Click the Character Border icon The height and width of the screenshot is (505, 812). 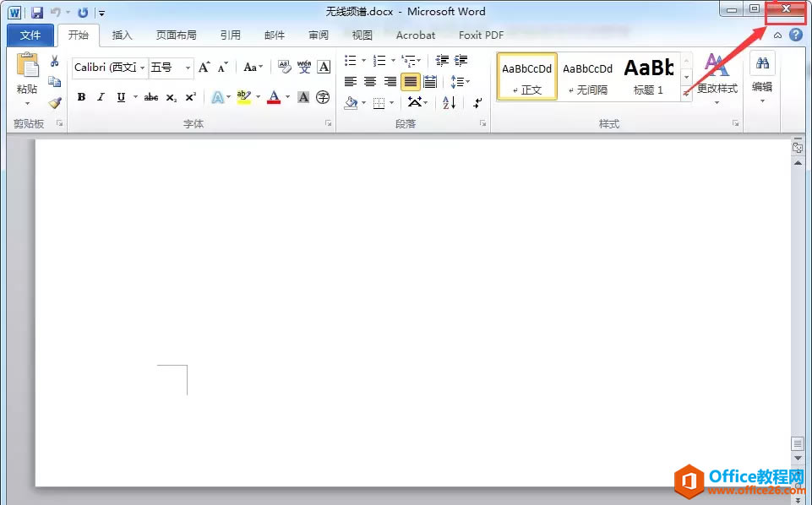tap(324, 67)
